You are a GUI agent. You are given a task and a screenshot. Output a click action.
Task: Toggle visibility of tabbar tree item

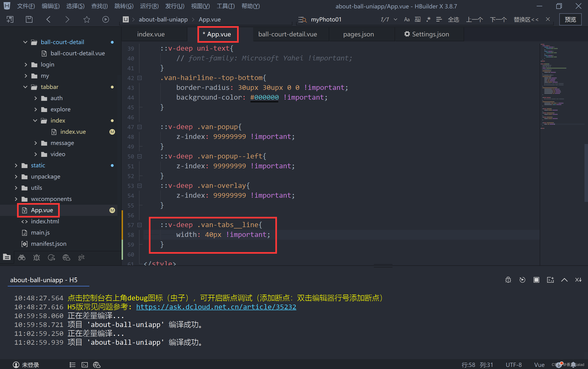(26, 87)
